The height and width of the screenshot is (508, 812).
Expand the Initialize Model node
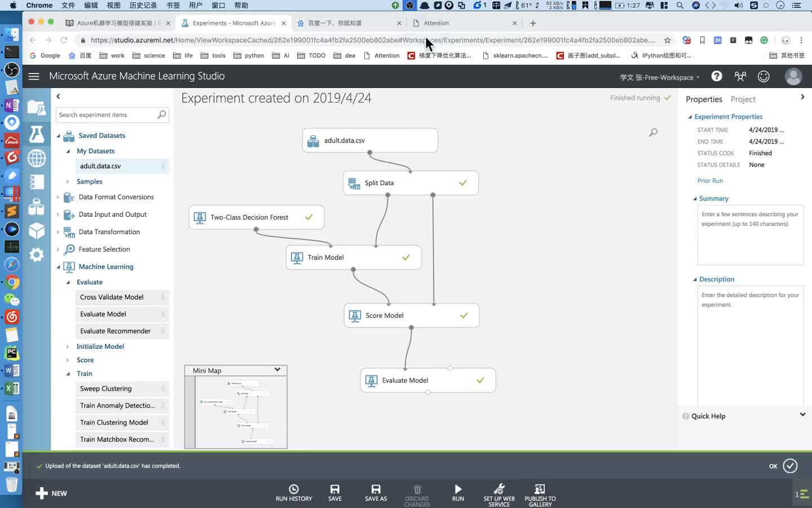(68, 347)
